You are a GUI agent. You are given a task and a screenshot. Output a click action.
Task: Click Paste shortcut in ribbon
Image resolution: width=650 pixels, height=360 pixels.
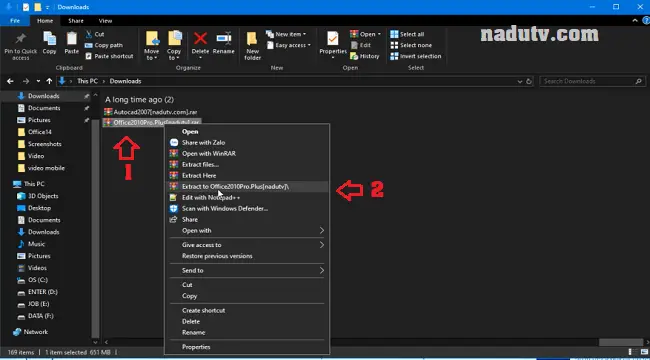[109, 56]
